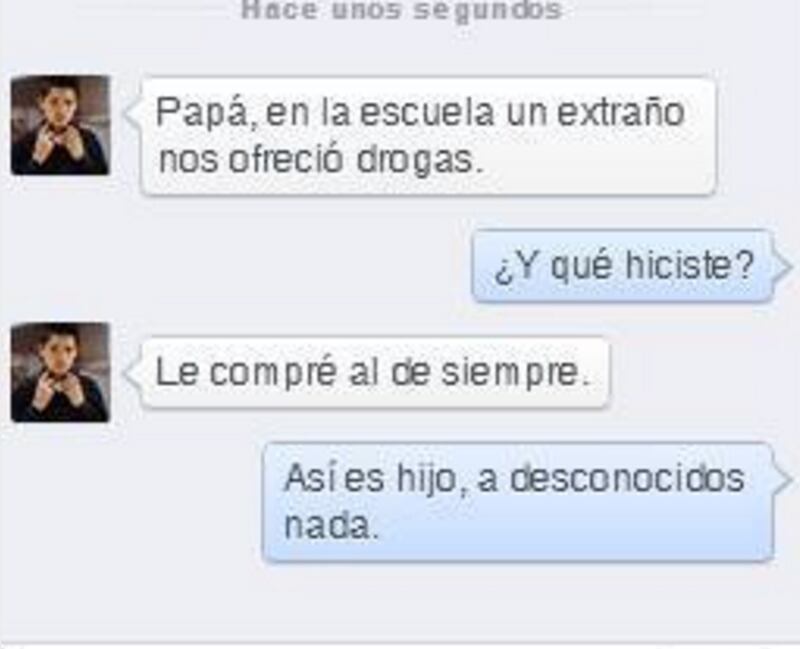This screenshot has height=649, width=800.
Task: Click the tail arrow of "Así es hijo" bubble
Action: [783, 480]
